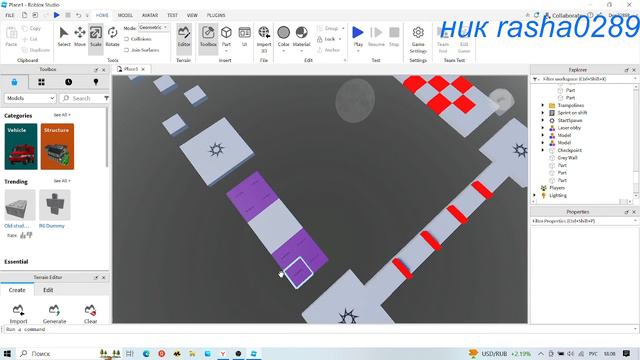Start the game with Play
This screenshot has width=640, height=360.
[358, 33]
